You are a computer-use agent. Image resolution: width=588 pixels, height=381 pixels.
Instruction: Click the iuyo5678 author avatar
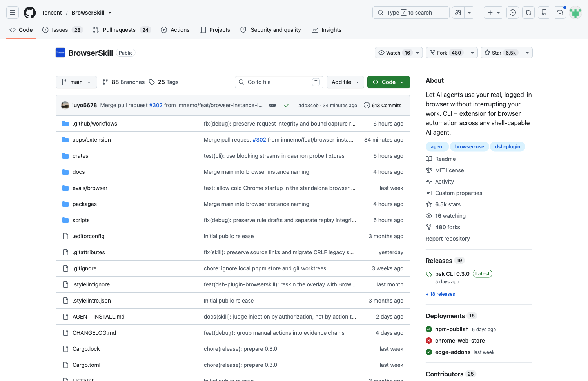pyautogui.click(x=65, y=105)
